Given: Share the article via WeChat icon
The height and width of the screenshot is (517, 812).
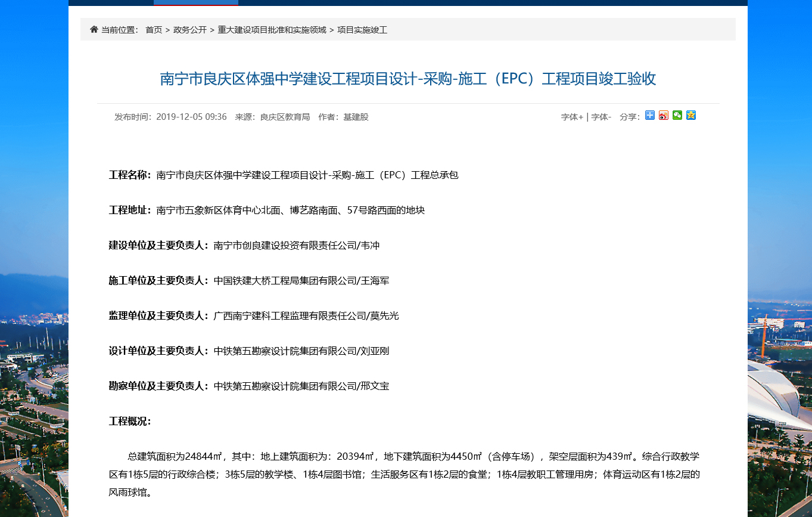Looking at the screenshot, I should [x=677, y=116].
